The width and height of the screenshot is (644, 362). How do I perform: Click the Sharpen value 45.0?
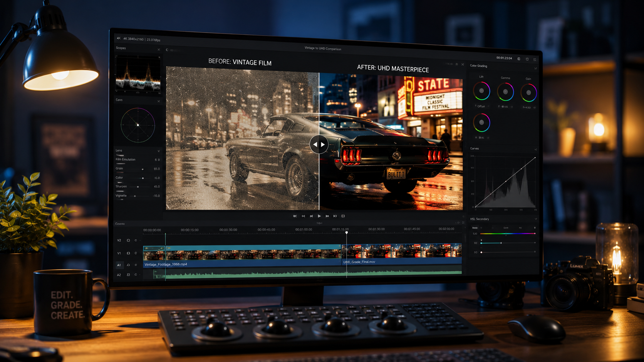pyautogui.click(x=157, y=187)
